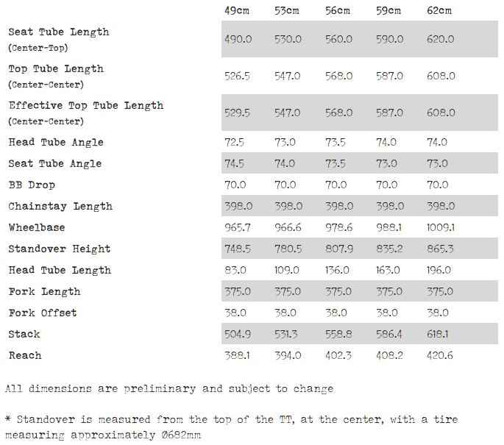Screen dimensions: 504x445
Task: Click the 529.5 effective top tube value
Action: 237,113
